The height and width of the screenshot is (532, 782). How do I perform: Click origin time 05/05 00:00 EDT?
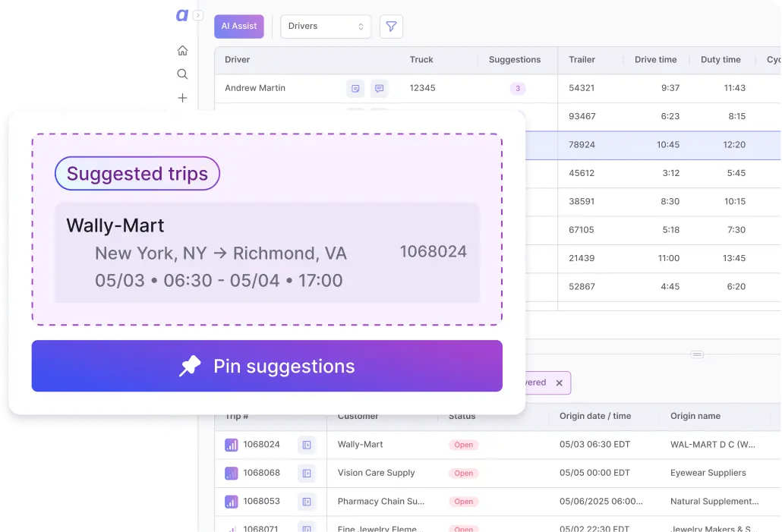[x=595, y=473]
